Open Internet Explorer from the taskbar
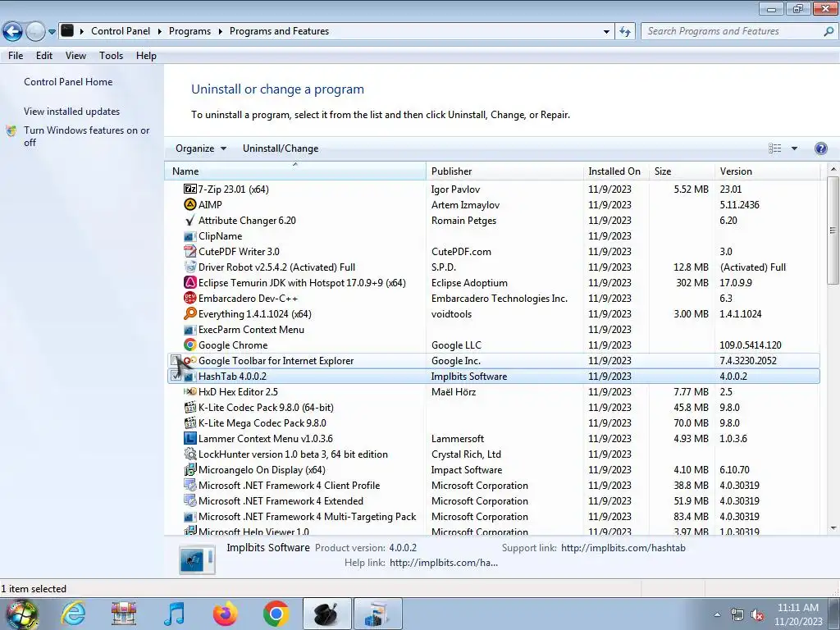 [x=73, y=614]
